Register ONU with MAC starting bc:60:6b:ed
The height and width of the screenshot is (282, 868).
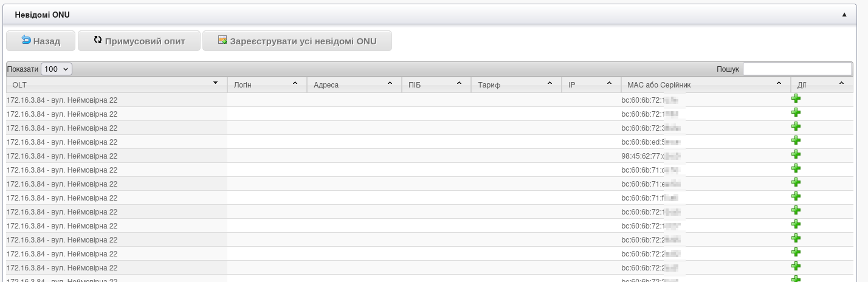[x=796, y=140]
